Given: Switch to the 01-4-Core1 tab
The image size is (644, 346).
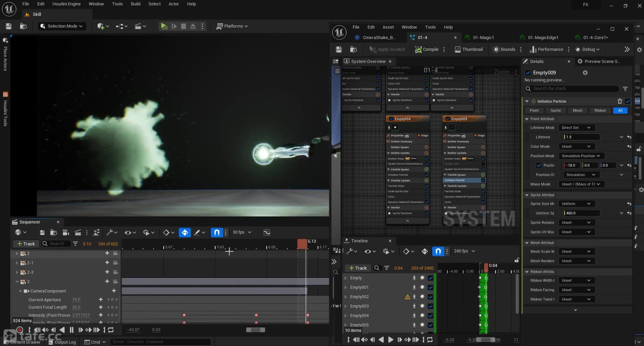Looking at the screenshot, I should (x=595, y=37).
